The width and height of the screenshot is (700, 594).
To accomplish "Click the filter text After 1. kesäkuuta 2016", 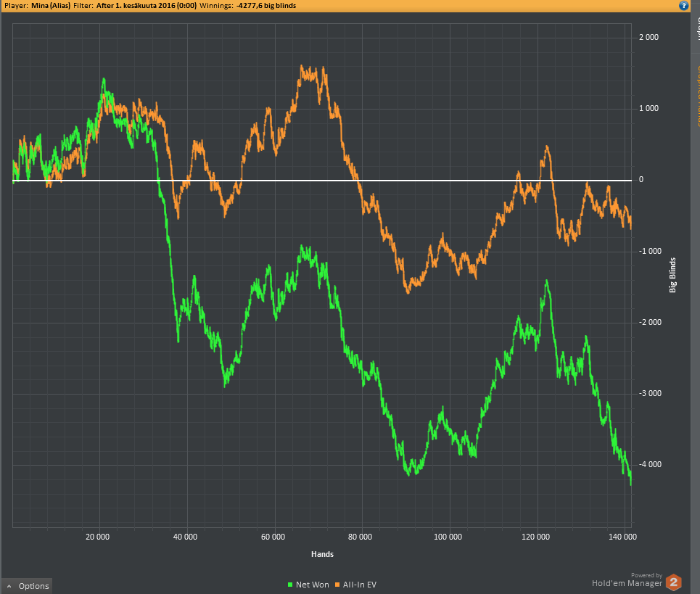I will point(147,6).
